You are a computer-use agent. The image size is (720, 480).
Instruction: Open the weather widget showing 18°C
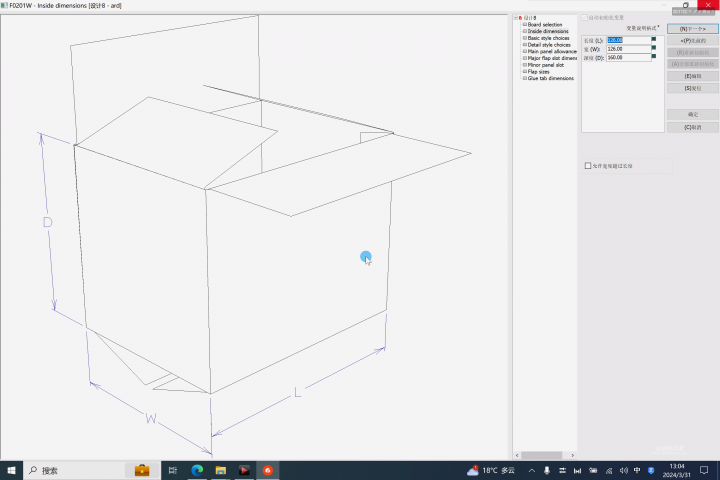(491, 470)
